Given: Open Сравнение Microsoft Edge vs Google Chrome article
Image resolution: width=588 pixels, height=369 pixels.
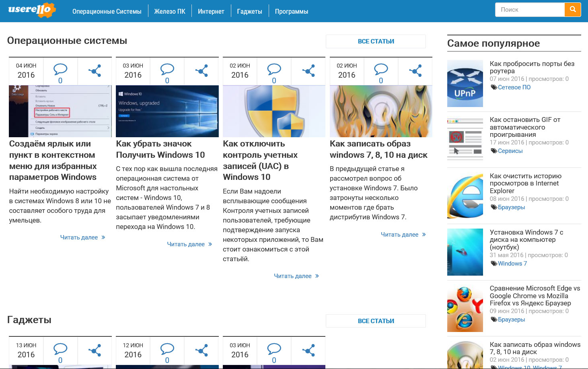Looking at the screenshot, I should tap(535, 296).
